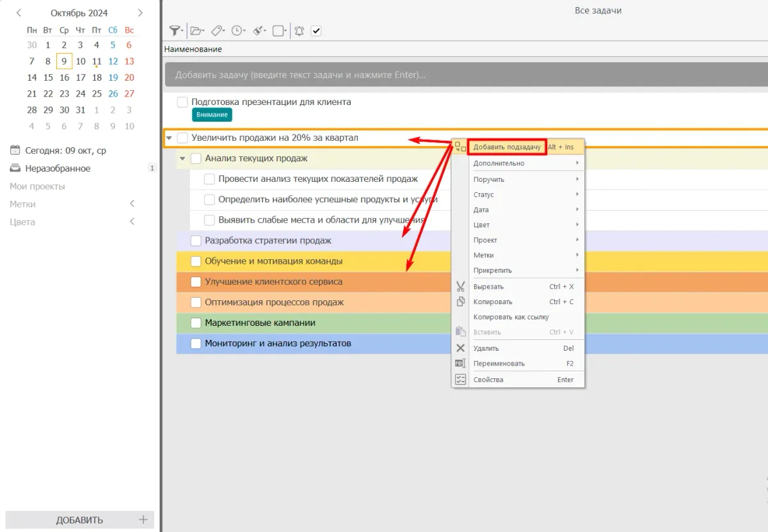This screenshot has width=768, height=532.
Task: Collapse the Анализ текущих продаж subtask group
Action: tap(182, 158)
